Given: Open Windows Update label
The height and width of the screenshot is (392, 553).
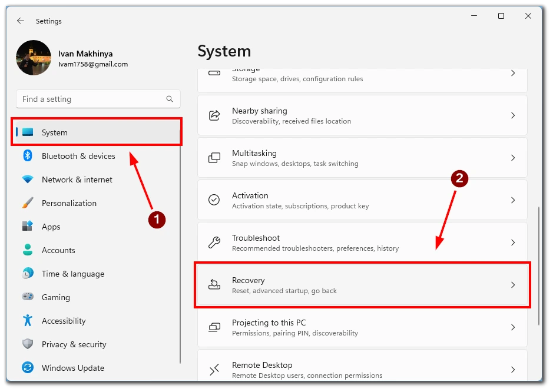Looking at the screenshot, I should click(72, 368).
